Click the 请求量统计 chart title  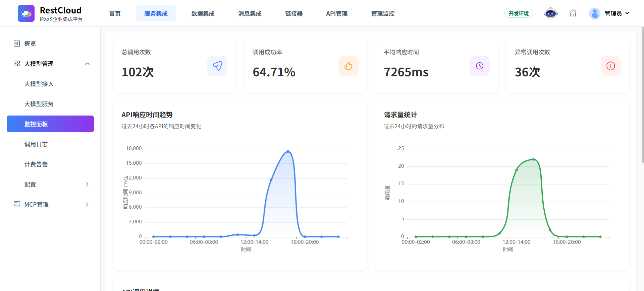[400, 115]
